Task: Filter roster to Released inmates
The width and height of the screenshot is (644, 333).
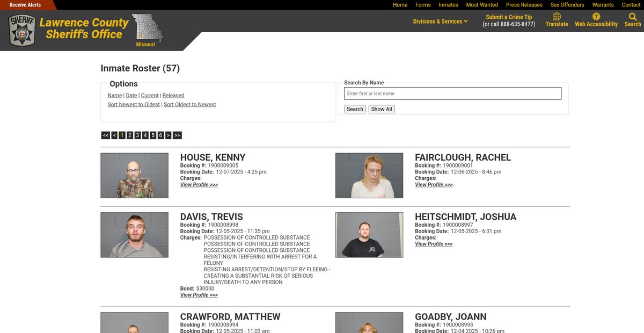Action: [173, 96]
